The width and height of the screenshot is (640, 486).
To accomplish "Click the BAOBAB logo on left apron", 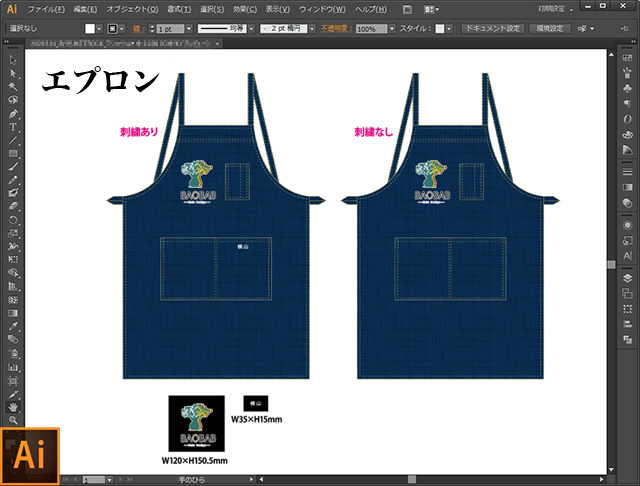I will pyautogui.click(x=197, y=182).
